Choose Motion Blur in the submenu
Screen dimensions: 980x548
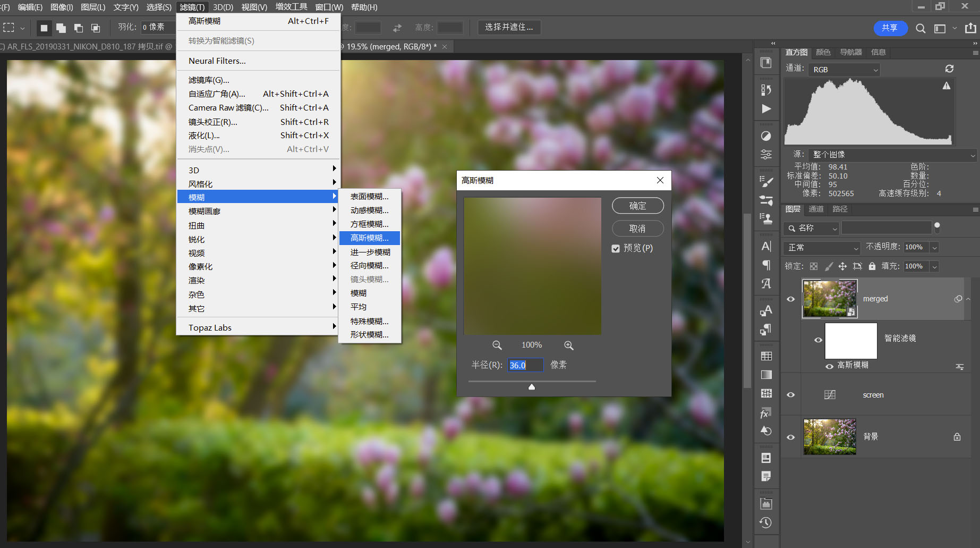(x=370, y=210)
